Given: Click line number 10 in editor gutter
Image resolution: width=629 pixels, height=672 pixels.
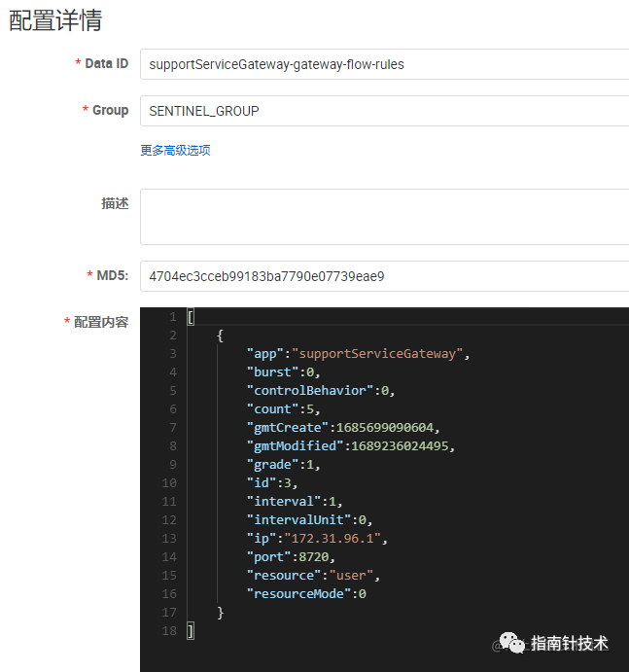Looking at the screenshot, I should [169, 483].
